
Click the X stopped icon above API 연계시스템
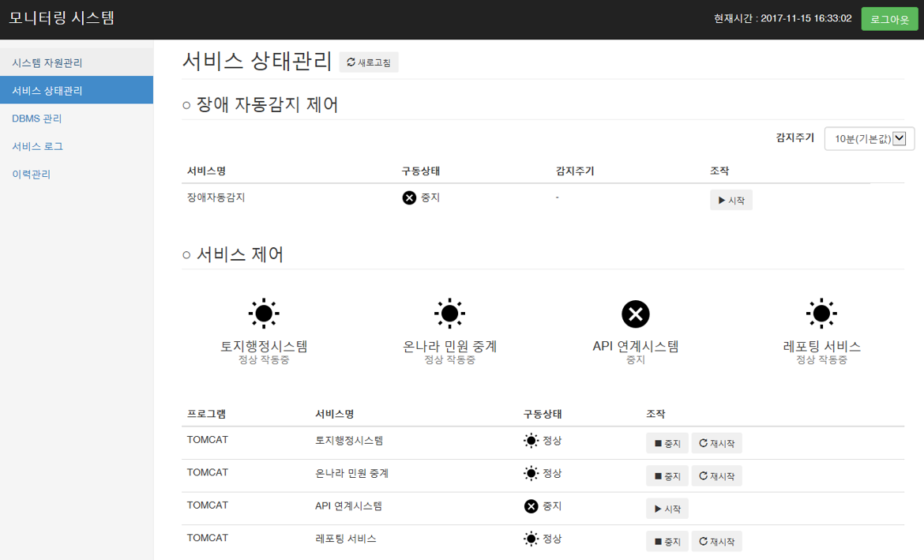635,314
